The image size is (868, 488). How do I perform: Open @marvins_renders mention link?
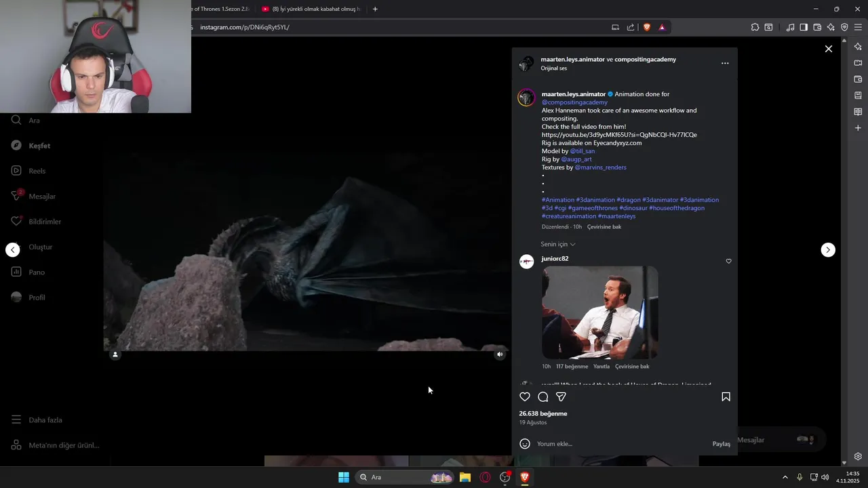(x=600, y=167)
